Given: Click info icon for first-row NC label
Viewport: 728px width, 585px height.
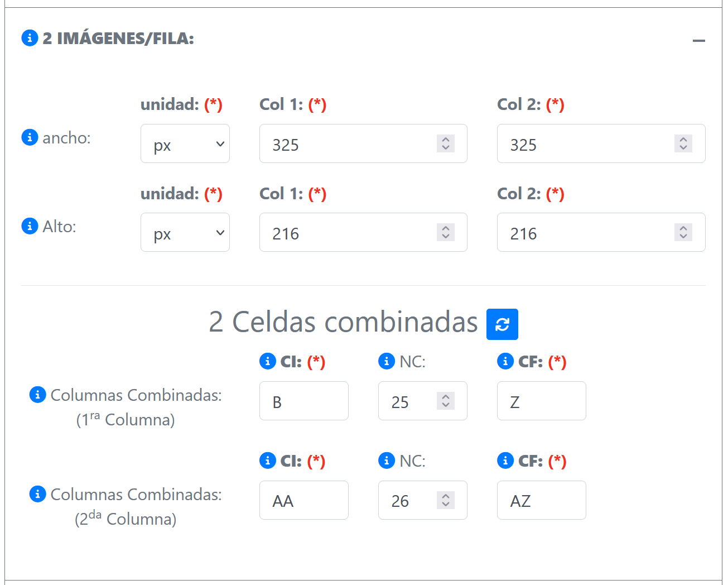Looking at the screenshot, I should pos(387,361).
